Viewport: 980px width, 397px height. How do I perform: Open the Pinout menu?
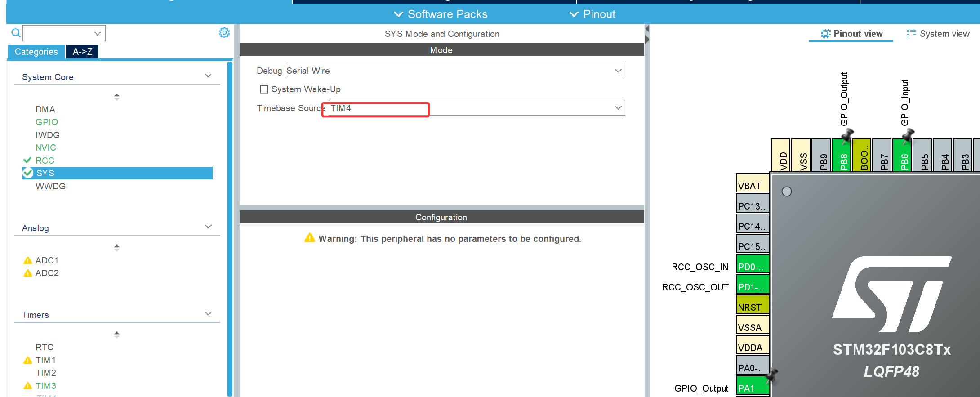click(x=592, y=14)
